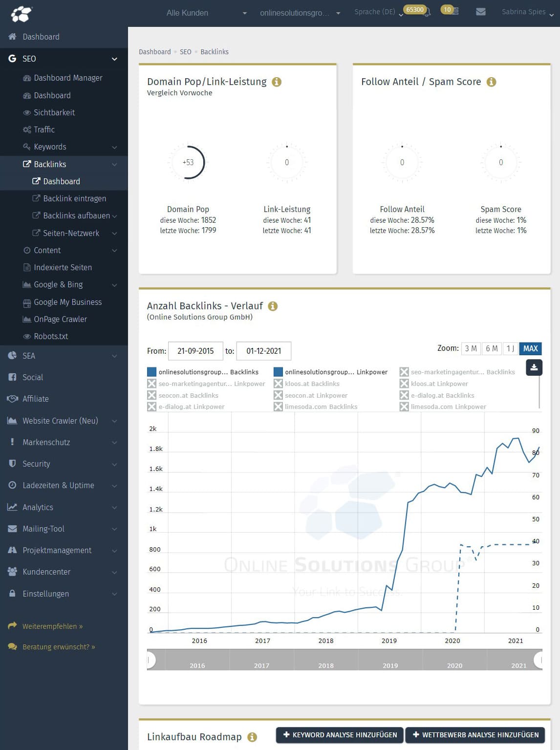Click the Google G icon for SEO
The image size is (560, 750).
[12, 59]
